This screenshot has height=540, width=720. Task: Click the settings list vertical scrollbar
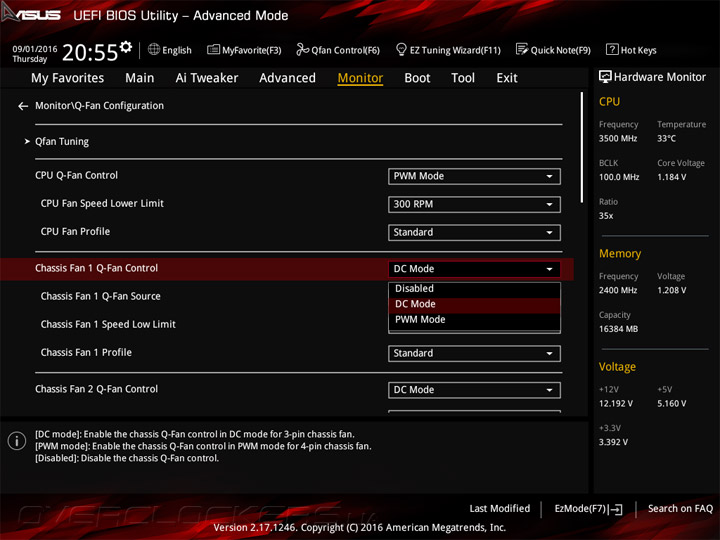pyautogui.click(x=582, y=147)
